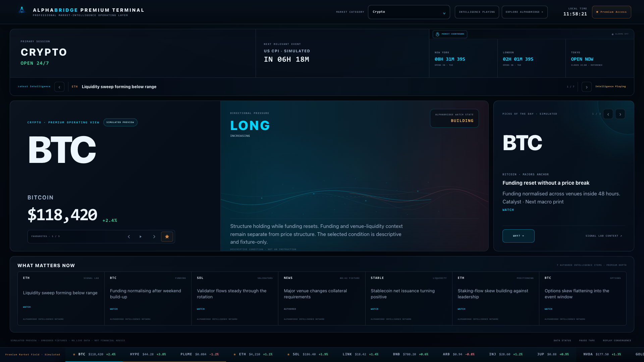Open the STABLE net issuance card
644x362 pixels.
coord(409,298)
